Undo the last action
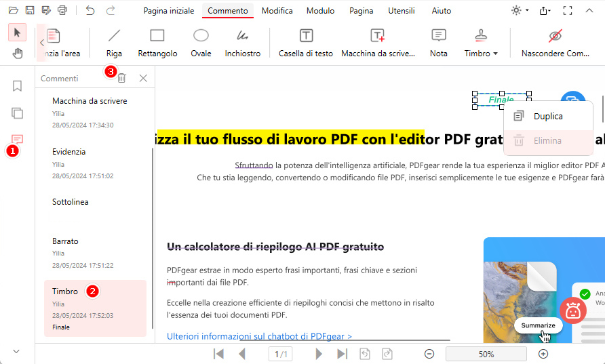Image resolution: width=605 pixels, height=364 pixels. click(90, 10)
